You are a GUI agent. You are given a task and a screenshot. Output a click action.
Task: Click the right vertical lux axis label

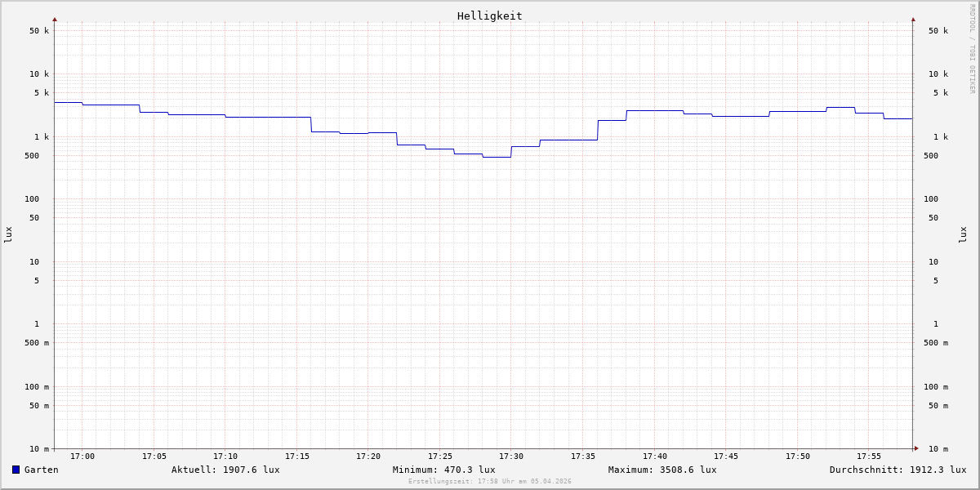click(963, 234)
